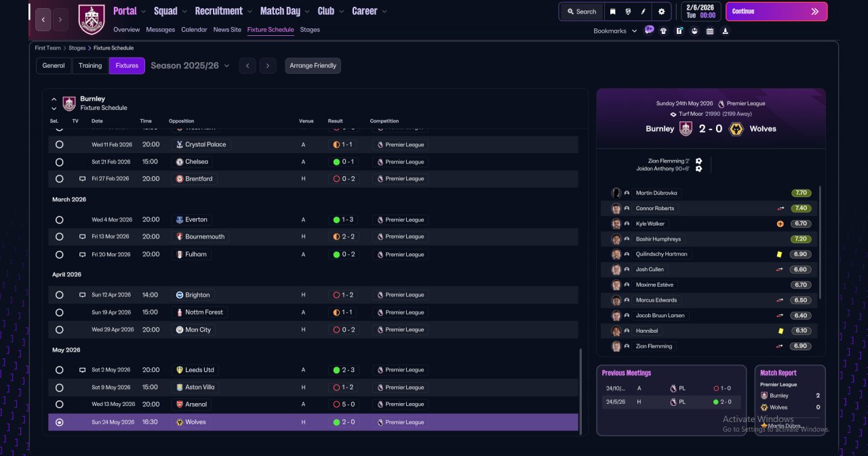
Task: Click the TV icon on the Brighton row
Action: click(x=82, y=295)
